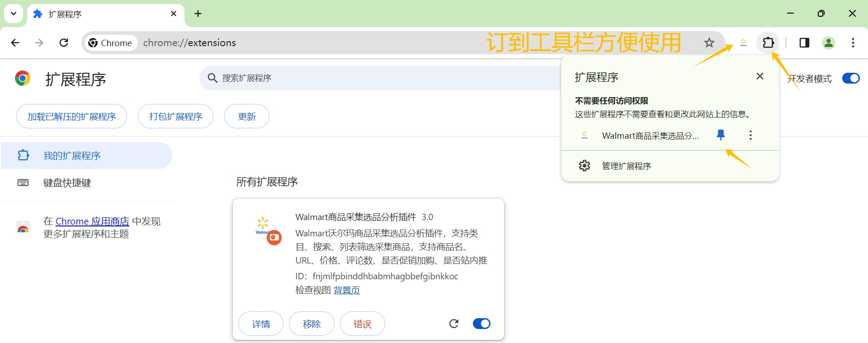The image size is (868, 343).
Task: Click the 所有扩展程序 heading
Action: click(x=267, y=182)
